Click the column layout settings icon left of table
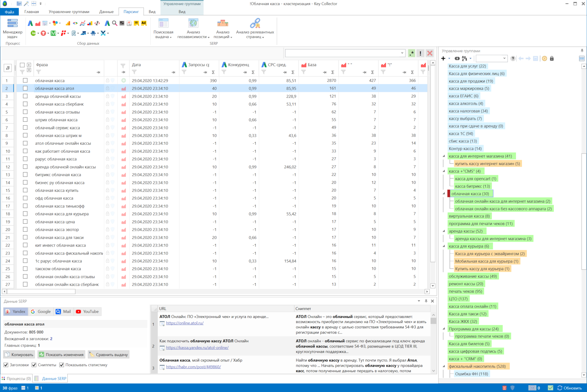The height and width of the screenshot is (392, 587). [x=8, y=68]
